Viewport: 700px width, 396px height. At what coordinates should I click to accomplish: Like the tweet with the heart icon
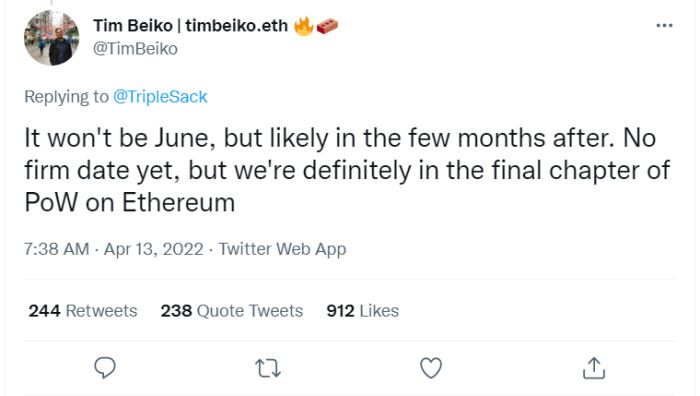[x=431, y=368]
